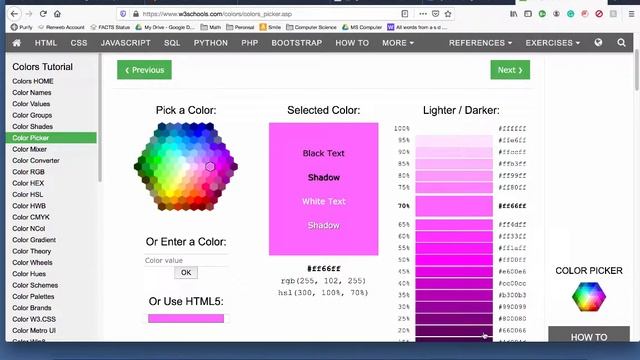Click the W3Schools home icon in navbar
The width and height of the screenshot is (640, 360).
(x=17, y=43)
